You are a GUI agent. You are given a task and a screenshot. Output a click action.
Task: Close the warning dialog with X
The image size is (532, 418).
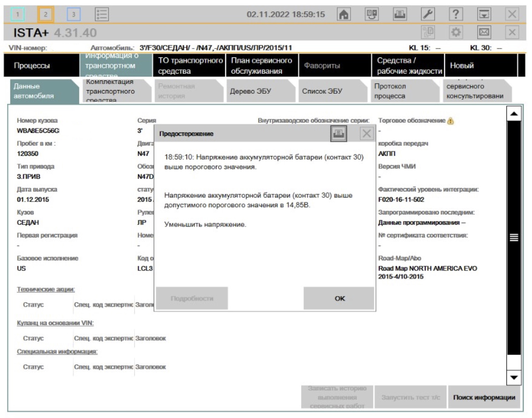pos(367,133)
